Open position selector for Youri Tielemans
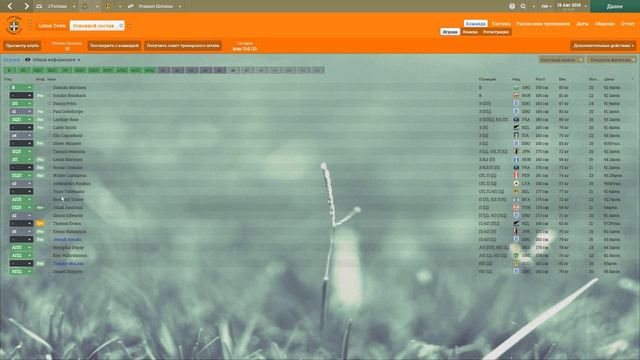 (21, 191)
